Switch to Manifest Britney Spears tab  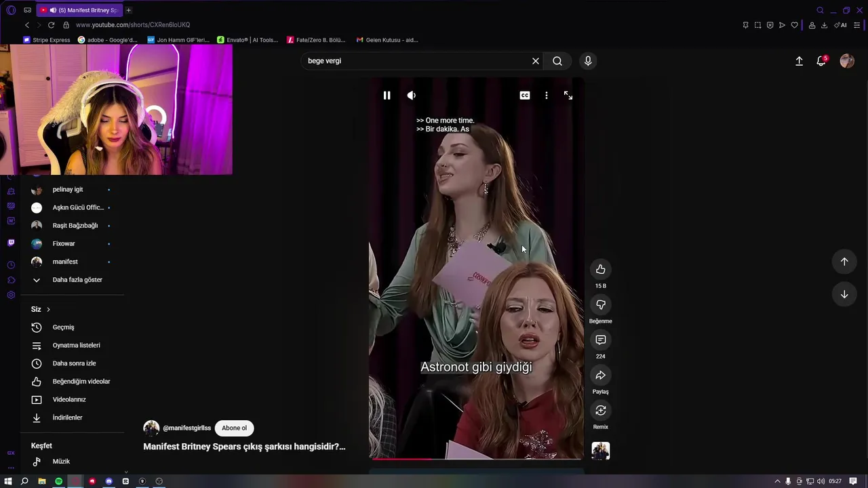[x=80, y=10]
